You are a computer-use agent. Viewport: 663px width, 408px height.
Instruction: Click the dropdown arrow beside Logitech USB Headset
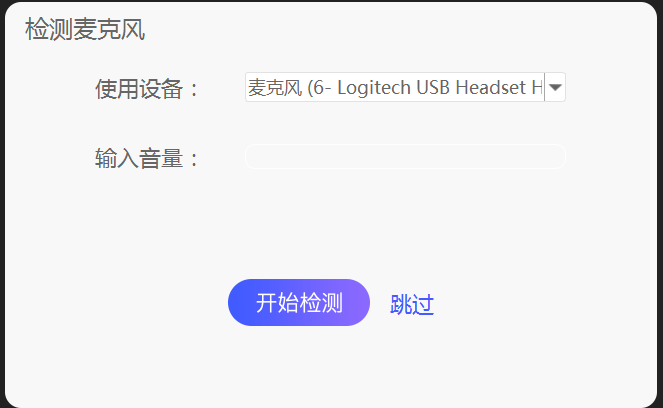(555, 87)
